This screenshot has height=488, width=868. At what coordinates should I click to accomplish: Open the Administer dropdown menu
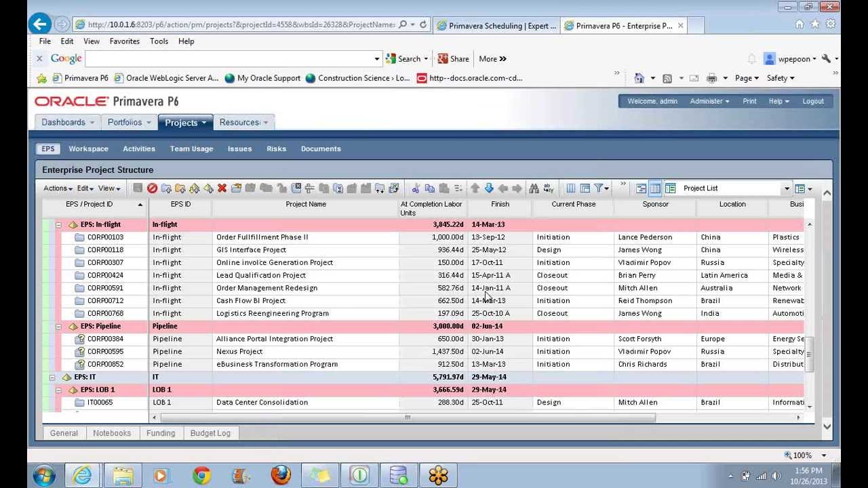(709, 101)
